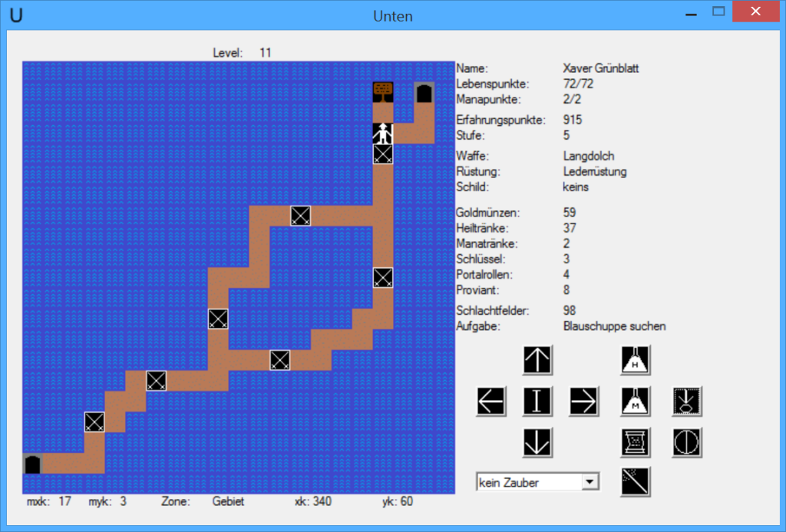786x532 pixels.
Task: Open the kein Zauber spell dropdown
Action: [x=530, y=482]
